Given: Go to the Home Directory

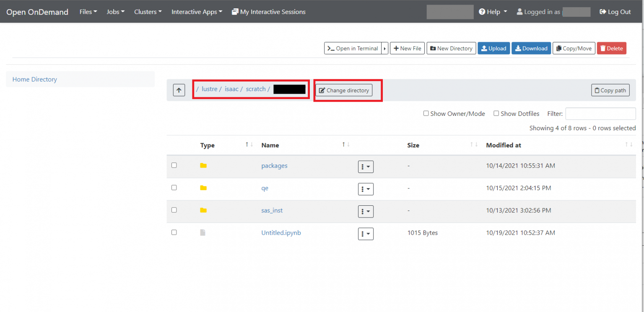Looking at the screenshot, I should 34,79.
